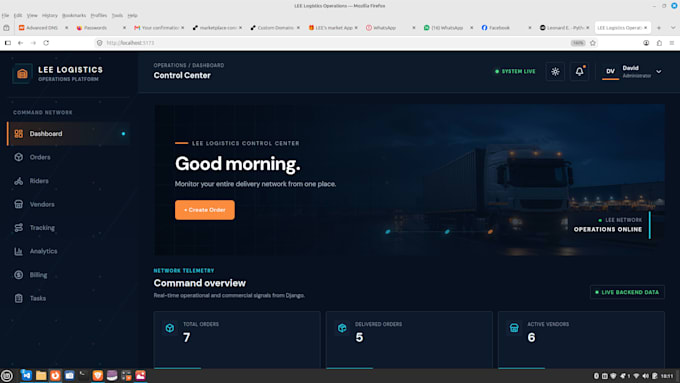
Task: Click the System Live status indicator
Action: coord(515,72)
